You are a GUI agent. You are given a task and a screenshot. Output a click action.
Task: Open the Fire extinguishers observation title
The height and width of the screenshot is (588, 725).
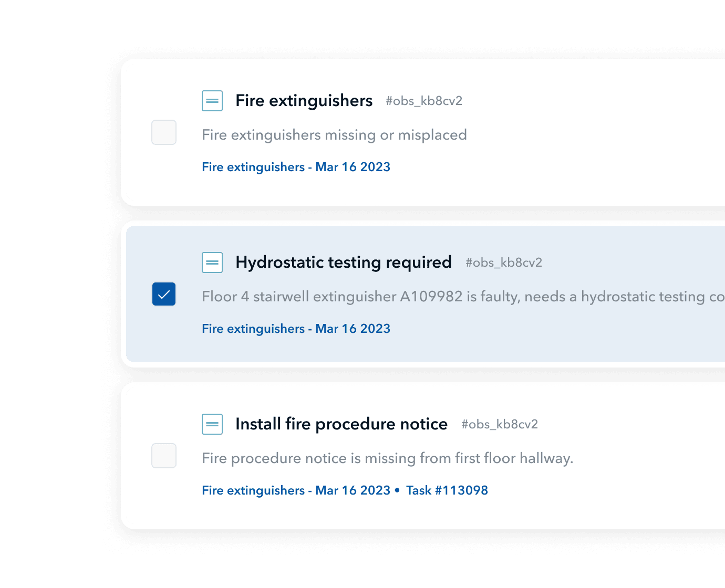point(304,101)
